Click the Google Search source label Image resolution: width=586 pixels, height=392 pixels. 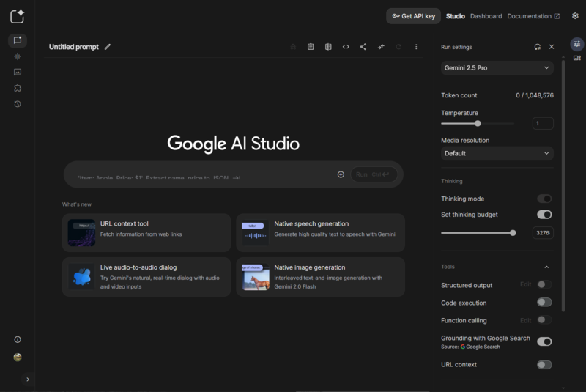click(x=480, y=347)
